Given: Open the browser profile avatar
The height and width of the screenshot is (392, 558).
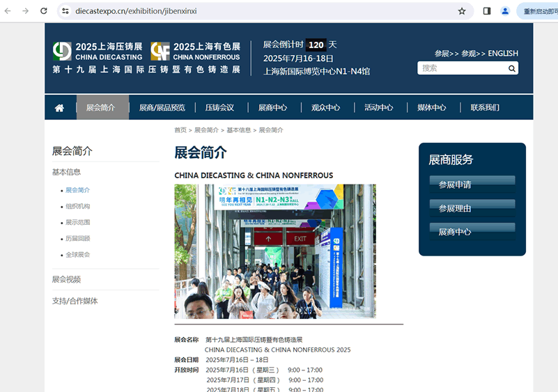Looking at the screenshot, I should (505, 11).
